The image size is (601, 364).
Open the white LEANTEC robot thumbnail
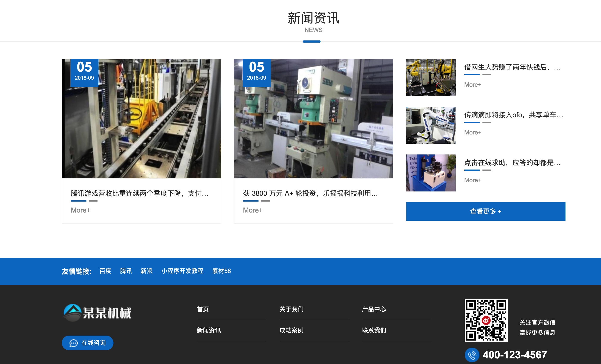coord(431,125)
